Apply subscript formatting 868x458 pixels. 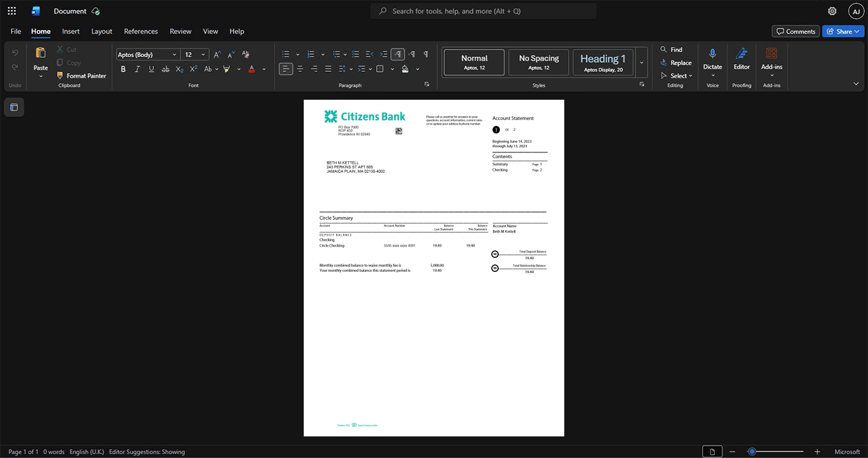click(x=179, y=69)
